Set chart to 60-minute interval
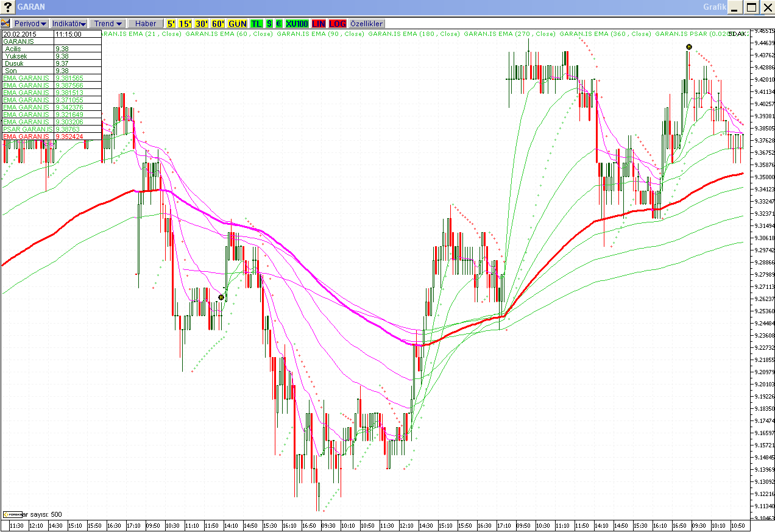 pyautogui.click(x=218, y=23)
